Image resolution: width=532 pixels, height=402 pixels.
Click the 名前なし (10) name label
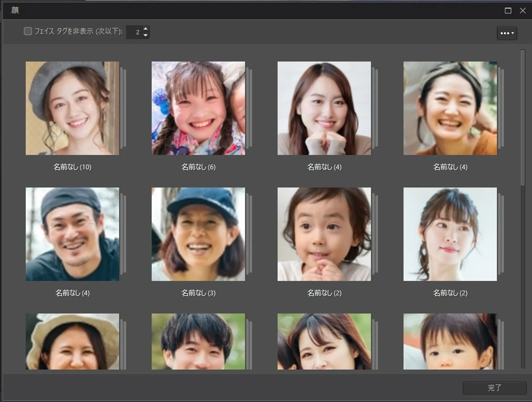[x=72, y=167]
